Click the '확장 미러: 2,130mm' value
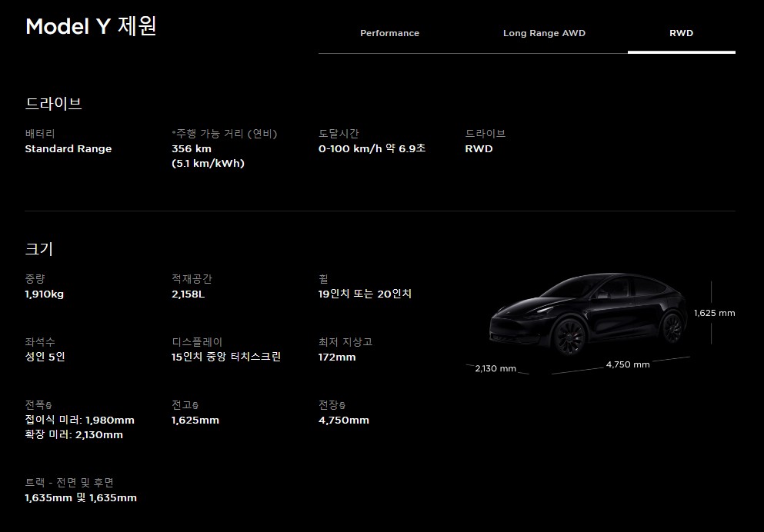764x532 pixels. 74,434
